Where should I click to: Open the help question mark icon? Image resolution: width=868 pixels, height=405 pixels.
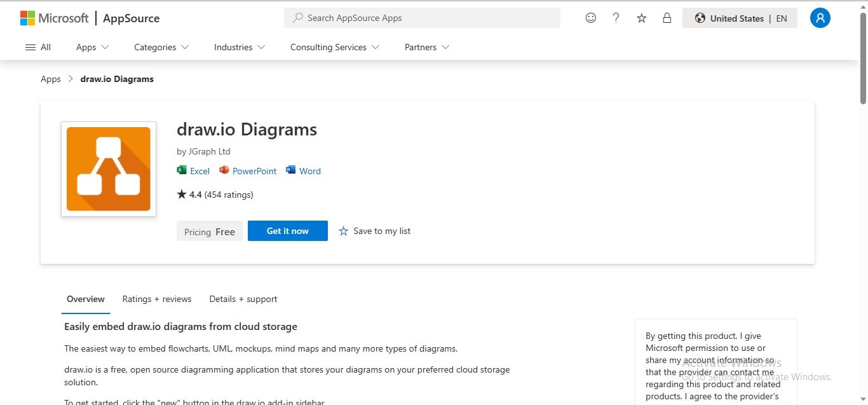tap(616, 18)
